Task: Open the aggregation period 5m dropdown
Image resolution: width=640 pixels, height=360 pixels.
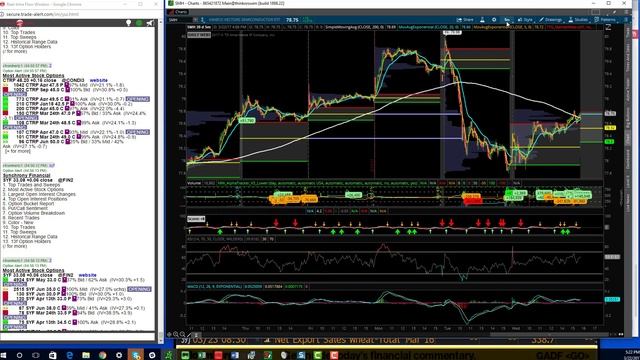Action: [x=507, y=20]
